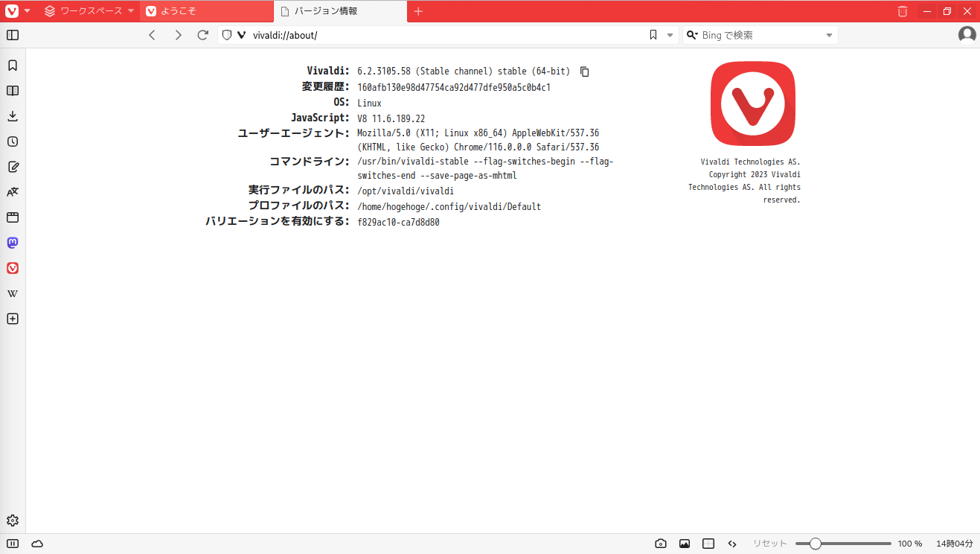Toggle images display in status bar

click(685, 544)
